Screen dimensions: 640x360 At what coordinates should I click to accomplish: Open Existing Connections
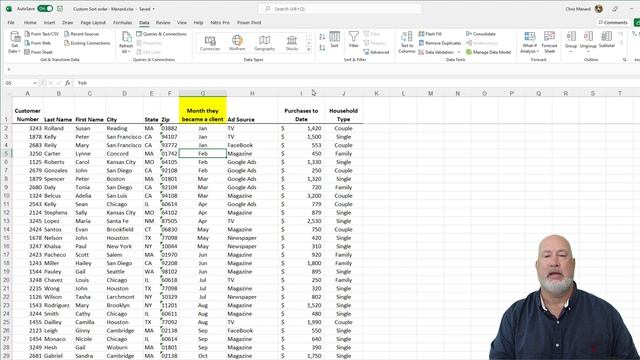[87, 43]
